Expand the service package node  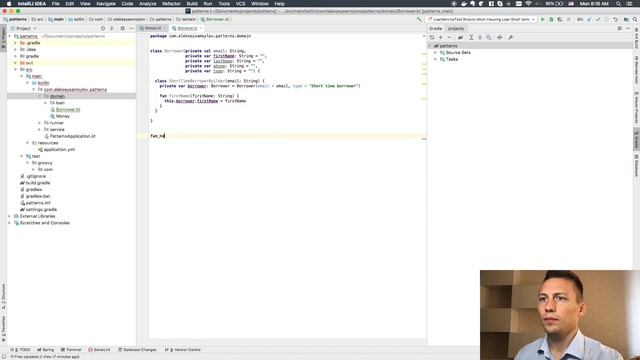[40, 129]
